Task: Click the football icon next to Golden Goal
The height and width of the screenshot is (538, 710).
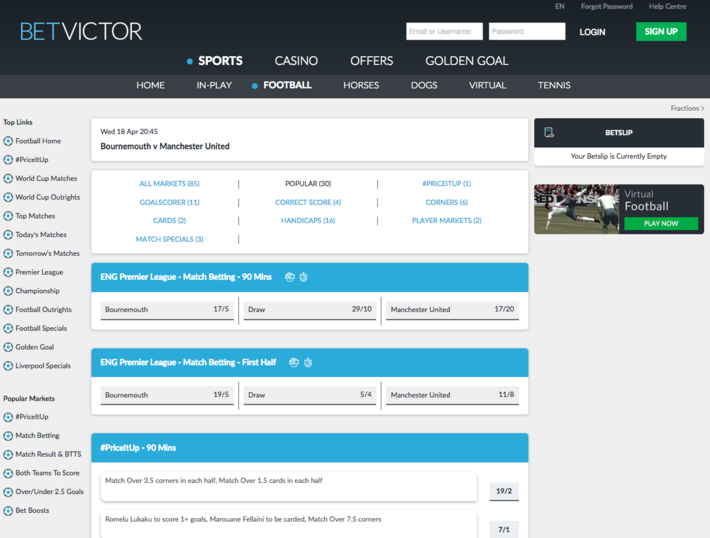Action: coord(8,347)
